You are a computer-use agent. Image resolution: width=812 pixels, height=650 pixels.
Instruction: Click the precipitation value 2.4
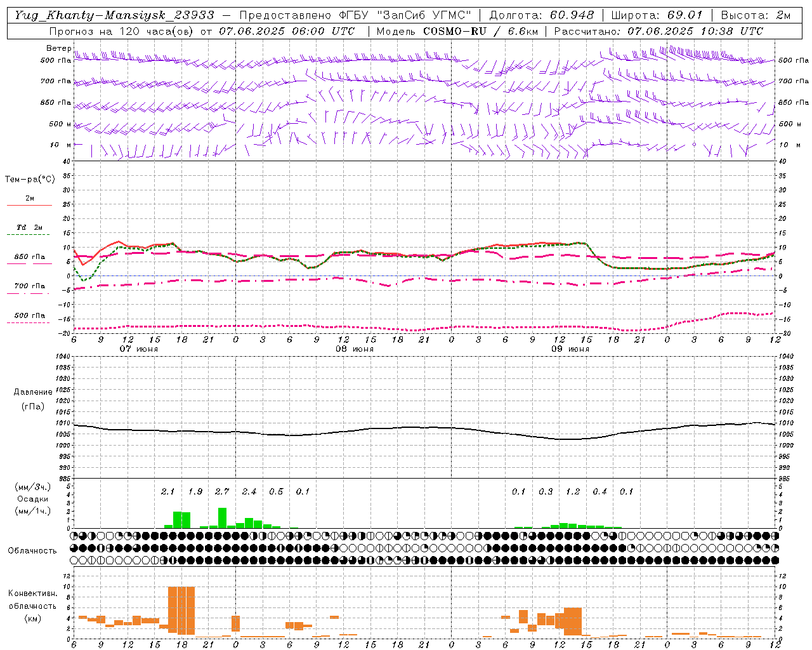pos(249,491)
